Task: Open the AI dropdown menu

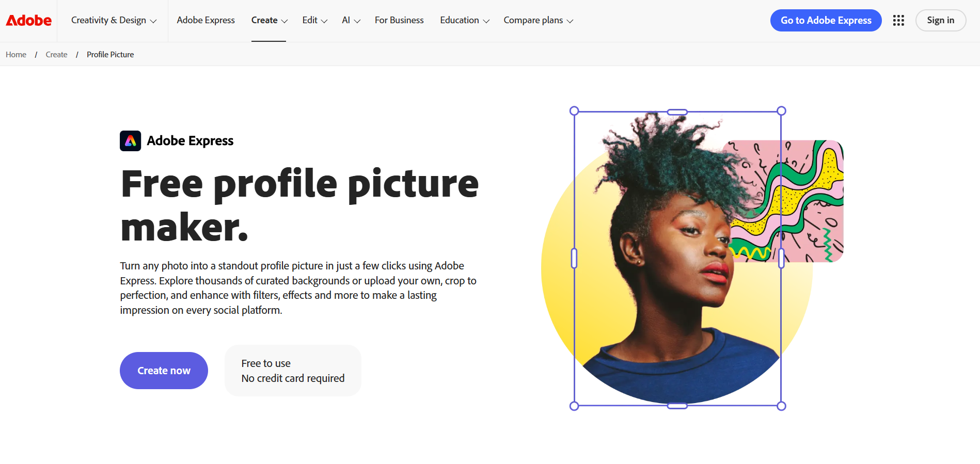Action: tap(351, 21)
